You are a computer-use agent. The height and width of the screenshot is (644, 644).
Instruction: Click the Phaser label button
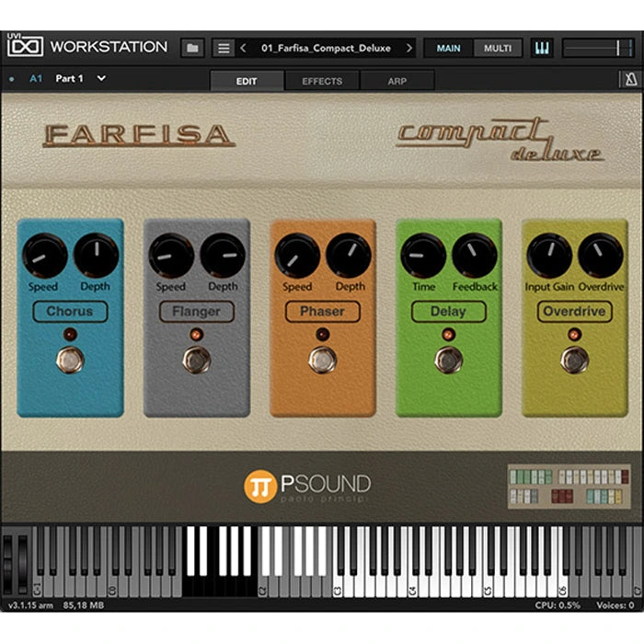point(323,311)
